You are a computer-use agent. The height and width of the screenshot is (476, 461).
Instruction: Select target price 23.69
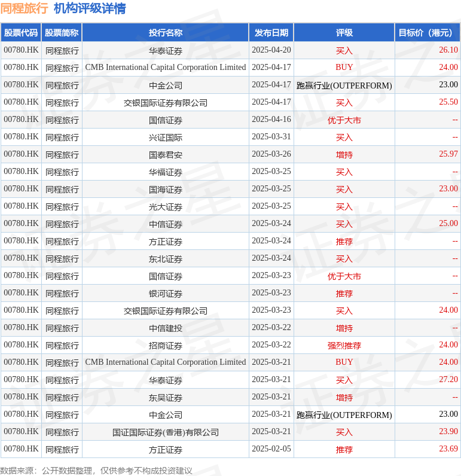[x=448, y=448]
